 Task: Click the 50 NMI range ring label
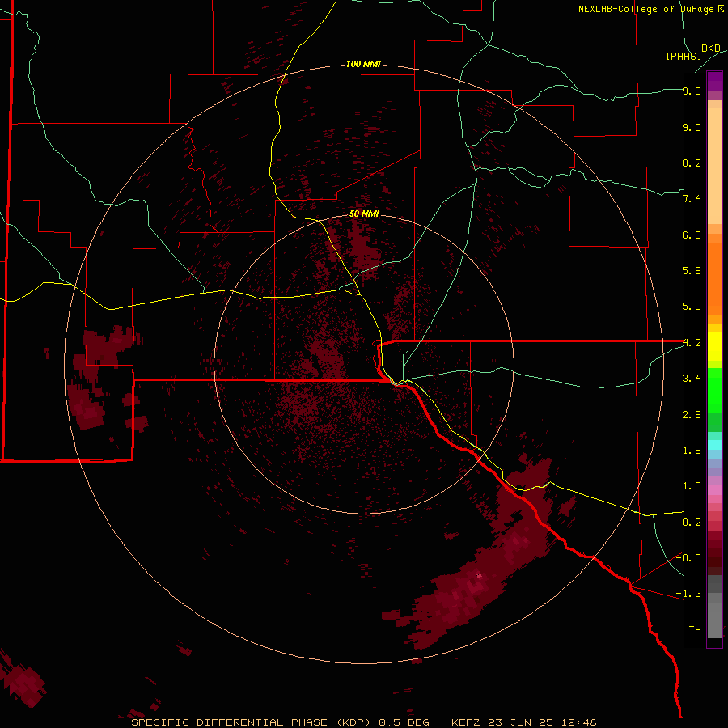(364, 214)
